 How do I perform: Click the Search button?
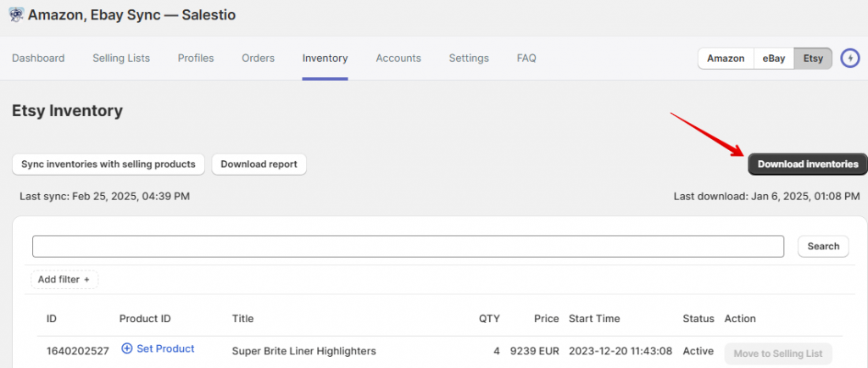click(x=823, y=246)
